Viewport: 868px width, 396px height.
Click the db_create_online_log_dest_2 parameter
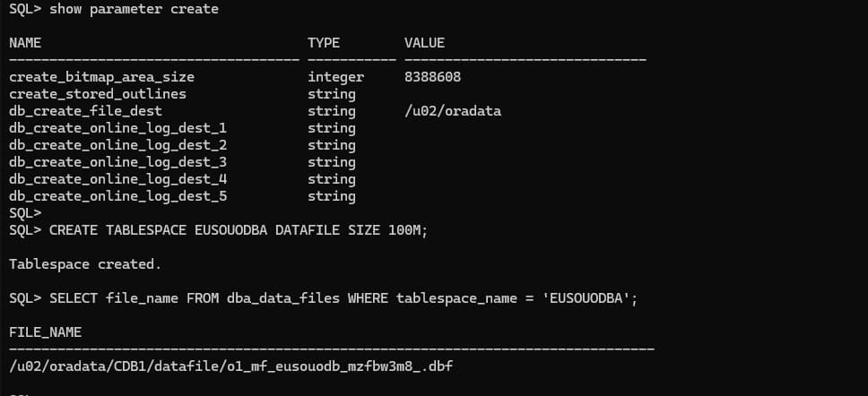(x=117, y=145)
